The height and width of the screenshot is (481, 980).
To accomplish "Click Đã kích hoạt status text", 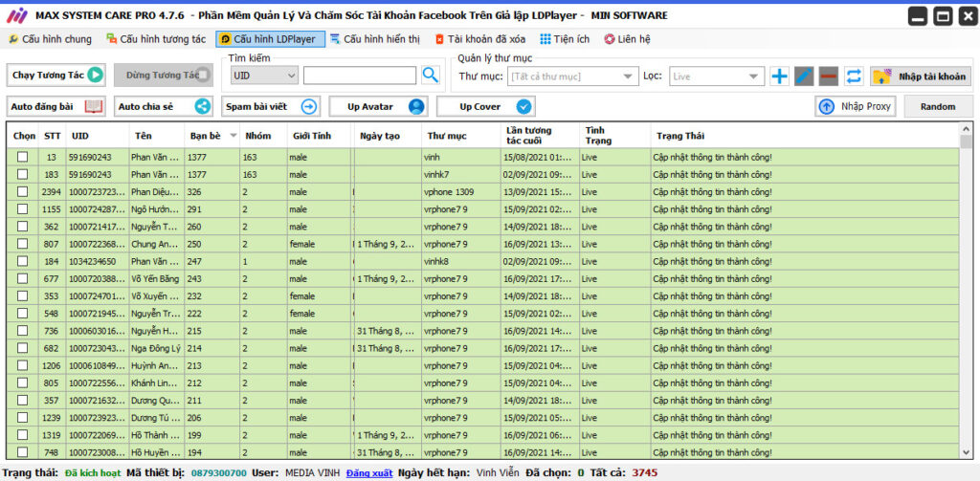I will coord(93,473).
